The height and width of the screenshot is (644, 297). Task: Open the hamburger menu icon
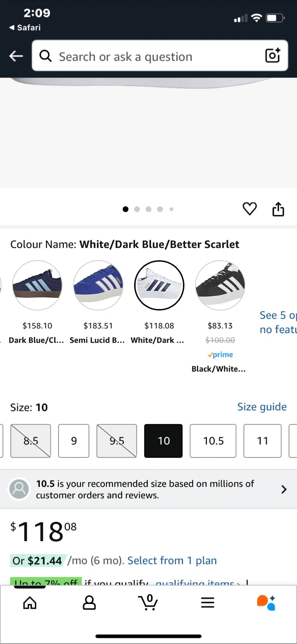coord(208,603)
